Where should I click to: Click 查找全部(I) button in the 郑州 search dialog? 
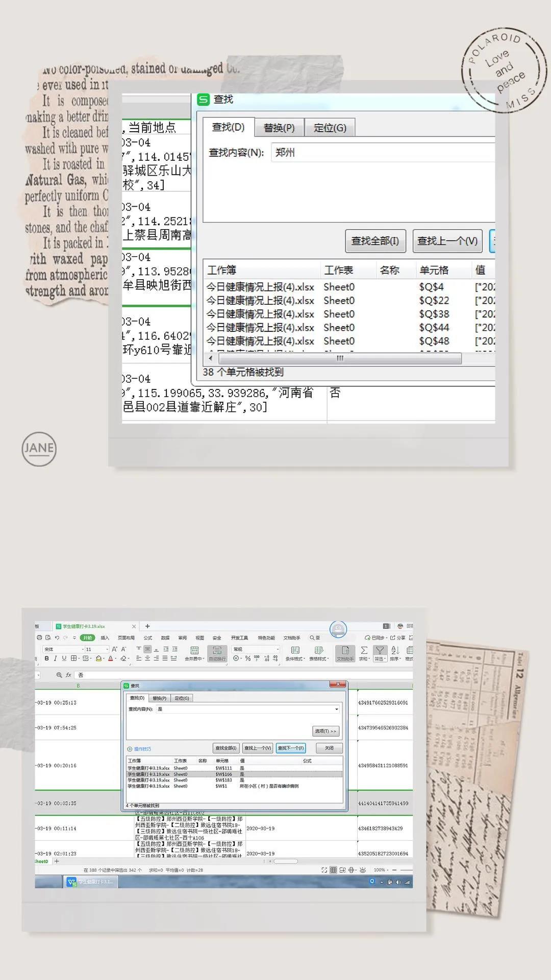pyautogui.click(x=375, y=241)
